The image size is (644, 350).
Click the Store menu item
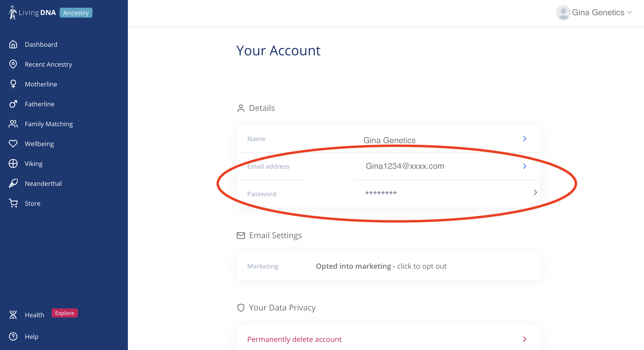pos(32,203)
